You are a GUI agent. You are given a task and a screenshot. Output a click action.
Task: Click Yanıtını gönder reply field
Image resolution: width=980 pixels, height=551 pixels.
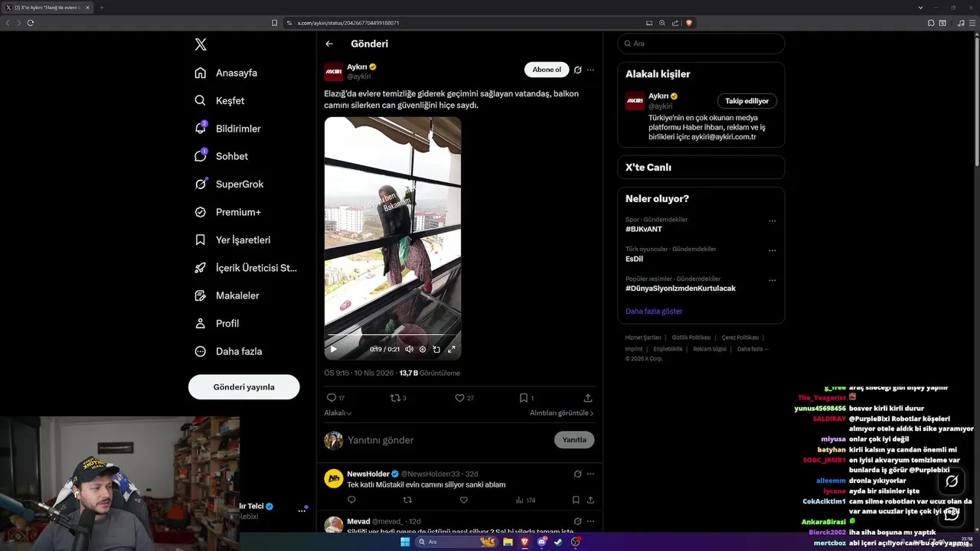point(444,440)
